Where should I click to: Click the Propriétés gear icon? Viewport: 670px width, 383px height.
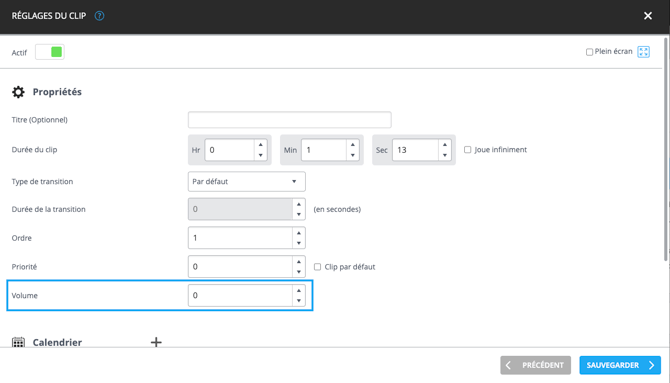coord(18,92)
